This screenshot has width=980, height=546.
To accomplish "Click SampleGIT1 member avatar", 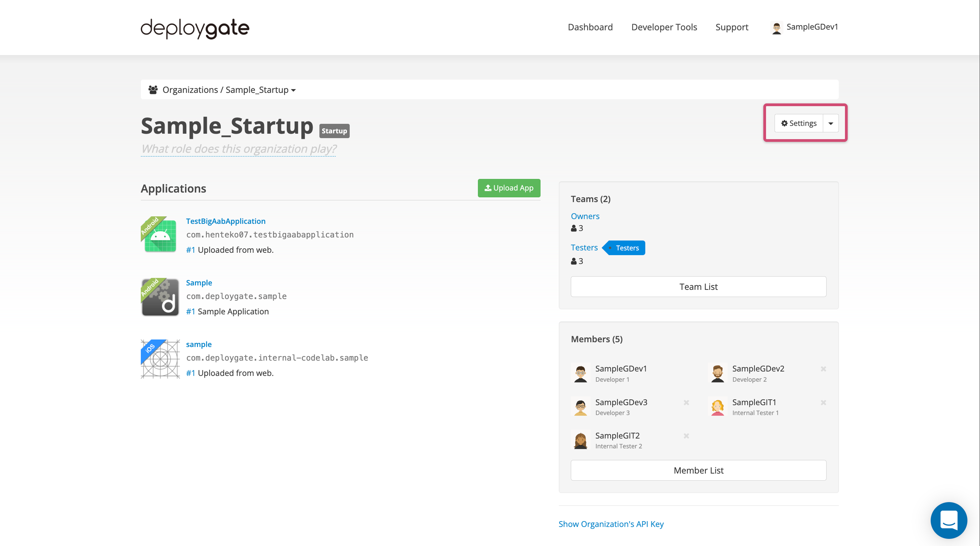I will (717, 407).
